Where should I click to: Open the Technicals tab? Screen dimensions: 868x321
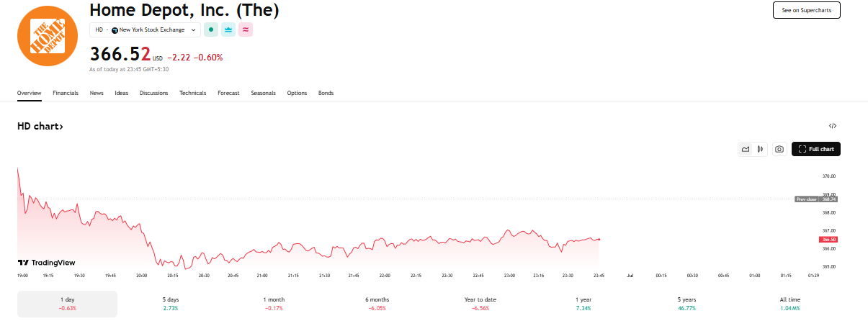point(193,94)
